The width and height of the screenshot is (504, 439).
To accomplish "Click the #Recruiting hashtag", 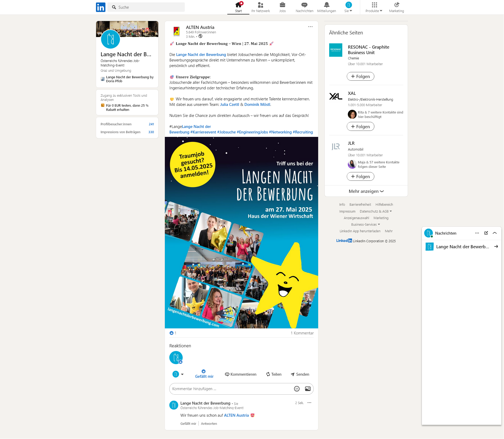I will pyautogui.click(x=303, y=132).
